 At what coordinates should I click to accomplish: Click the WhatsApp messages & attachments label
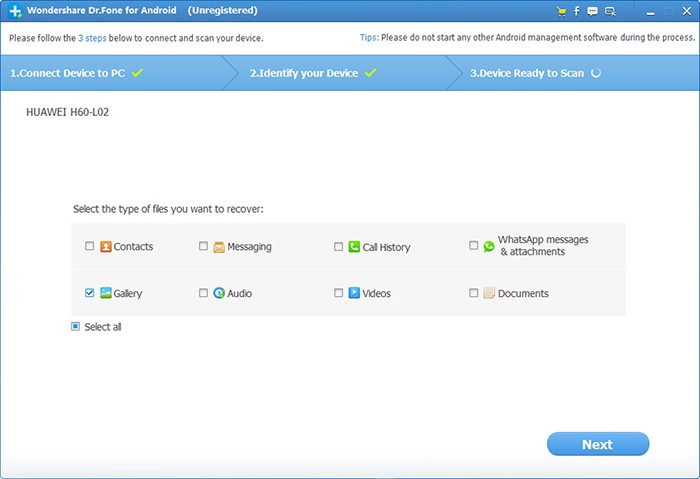tap(543, 246)
